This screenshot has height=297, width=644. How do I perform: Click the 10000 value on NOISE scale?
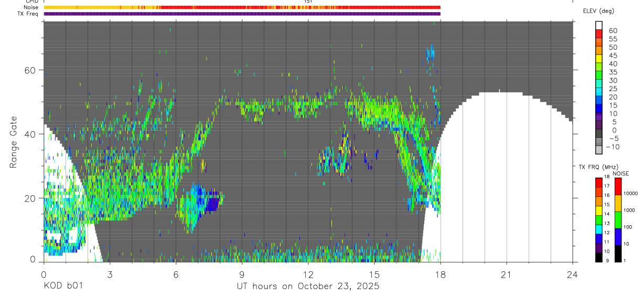click(x=630, y=194)
